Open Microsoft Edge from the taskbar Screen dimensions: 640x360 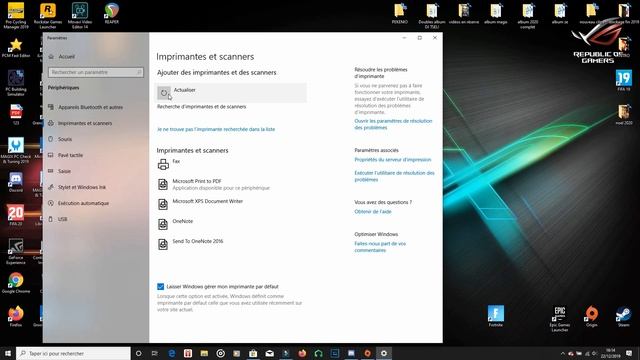(171, 353)
